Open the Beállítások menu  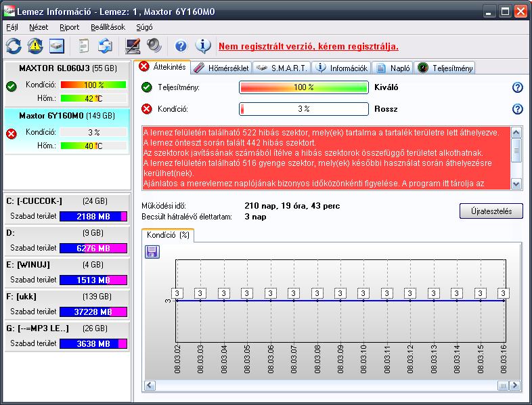(x=108, y=27)
